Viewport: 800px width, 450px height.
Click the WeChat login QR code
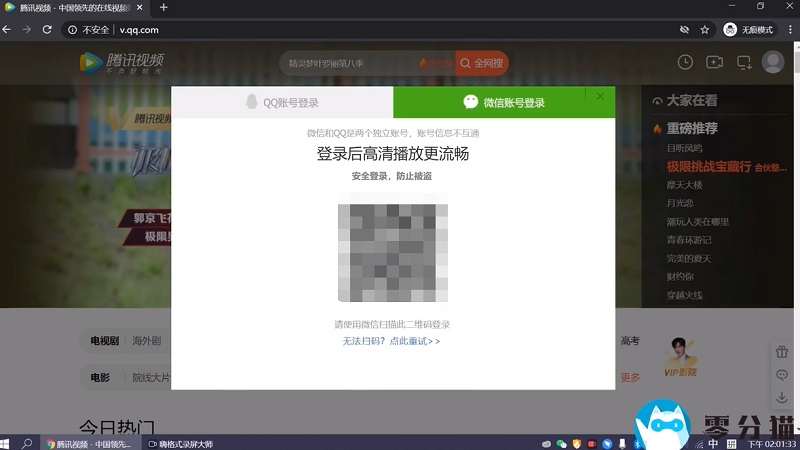point(393,253)
